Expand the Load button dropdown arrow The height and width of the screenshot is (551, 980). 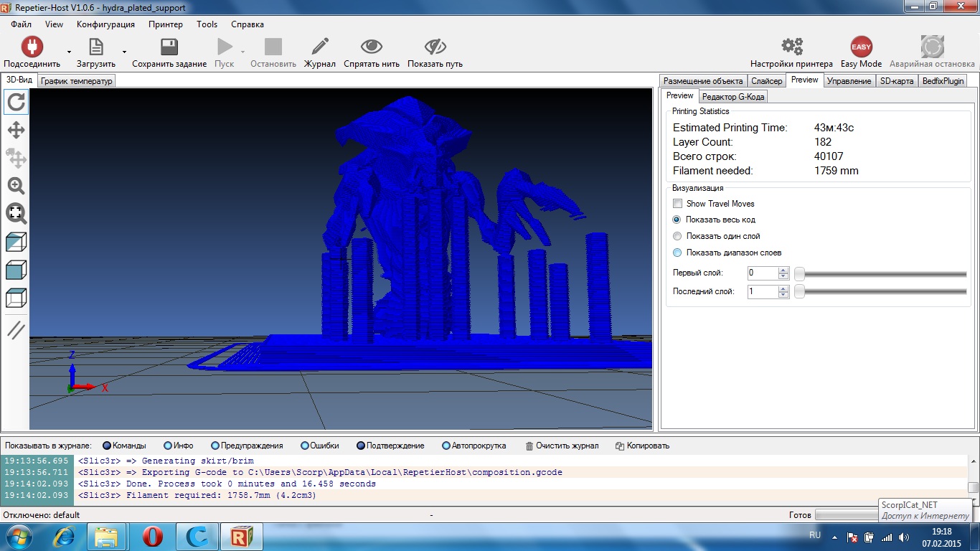tap(124, 52)
